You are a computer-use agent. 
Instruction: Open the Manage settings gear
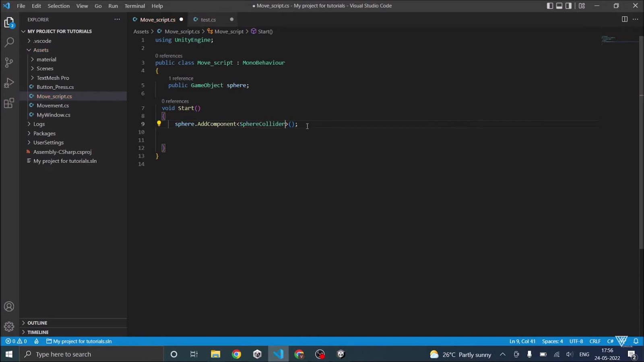(9, 327)
